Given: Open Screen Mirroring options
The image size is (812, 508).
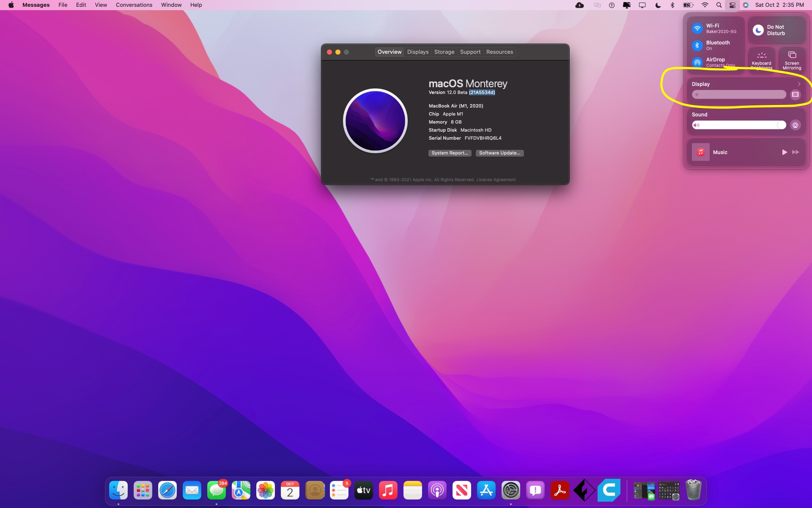Looking at the screenshot, I should (x=792, y=60).
